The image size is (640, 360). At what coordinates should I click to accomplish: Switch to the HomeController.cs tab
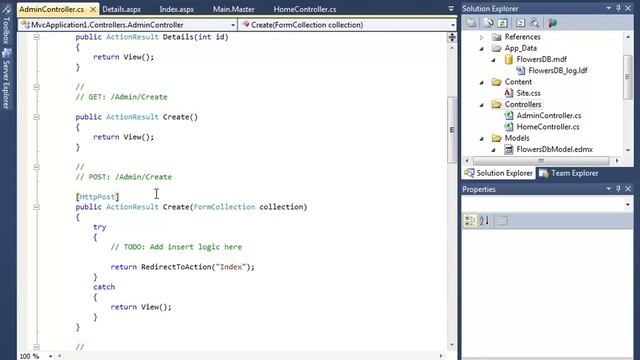305,9
